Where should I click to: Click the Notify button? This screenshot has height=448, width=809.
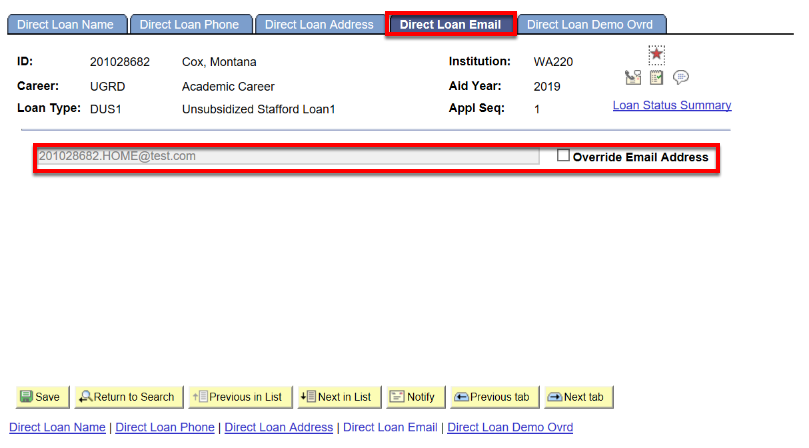pyautogui.click(x=415, y=397)
